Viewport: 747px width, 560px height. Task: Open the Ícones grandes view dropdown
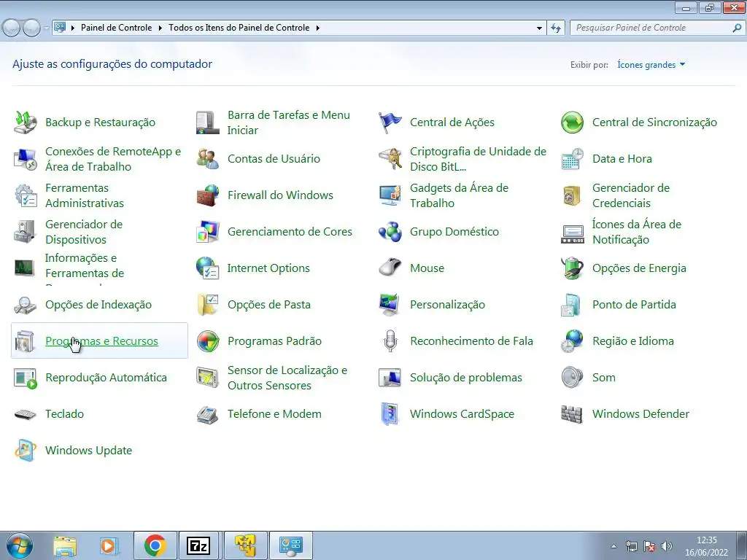(x=651, y=65)
